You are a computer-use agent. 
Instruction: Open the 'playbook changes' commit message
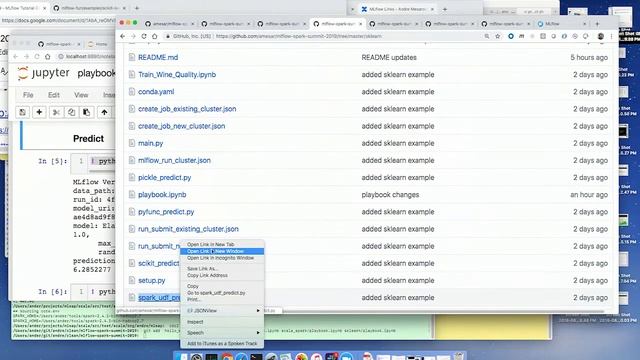(x=390, y=194)
